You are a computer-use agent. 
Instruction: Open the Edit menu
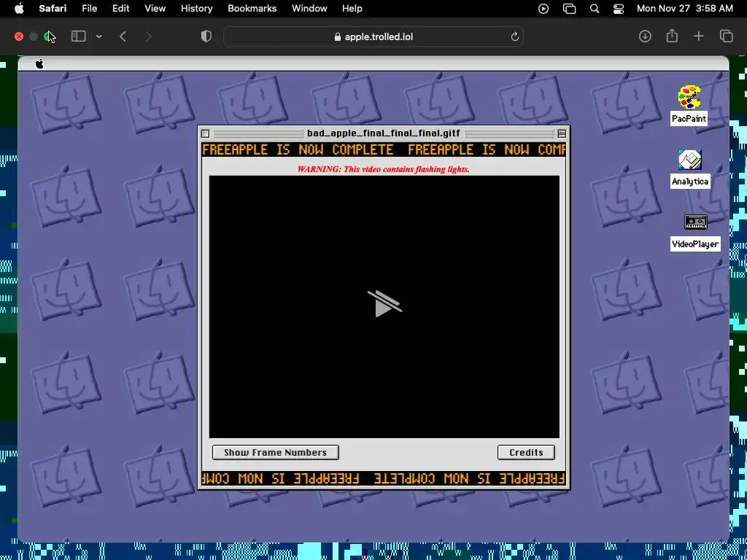pos(120,9)
